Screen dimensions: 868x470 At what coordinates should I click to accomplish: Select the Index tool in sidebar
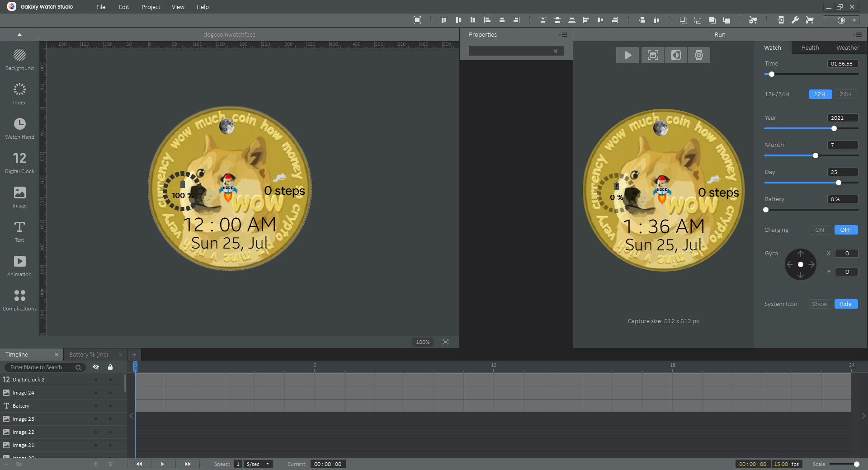click(x=19, y=94)
